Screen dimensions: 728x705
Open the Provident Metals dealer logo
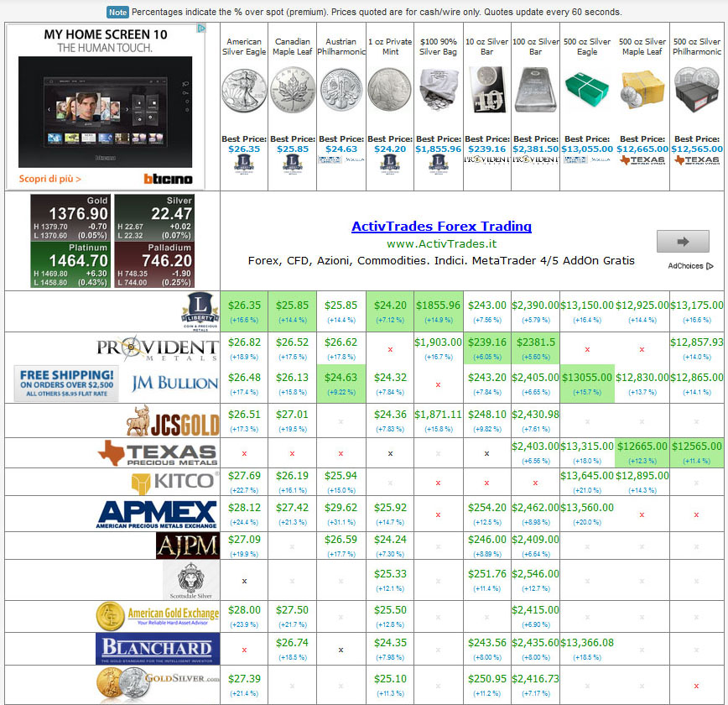tap(158, 347)
